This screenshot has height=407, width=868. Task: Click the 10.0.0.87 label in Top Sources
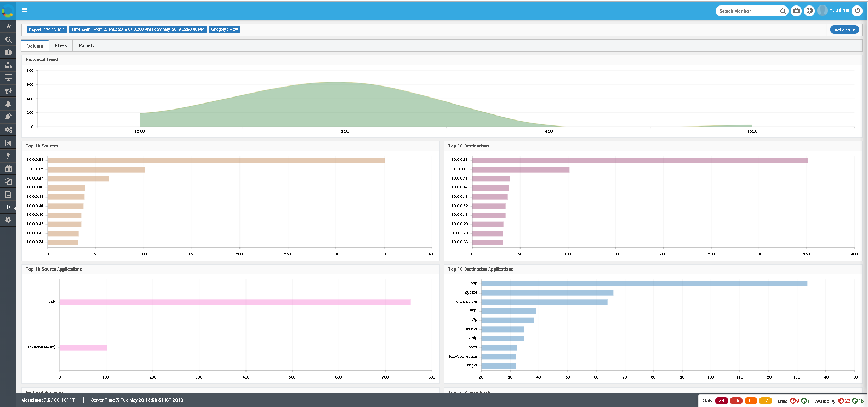(x=35, y=179)
